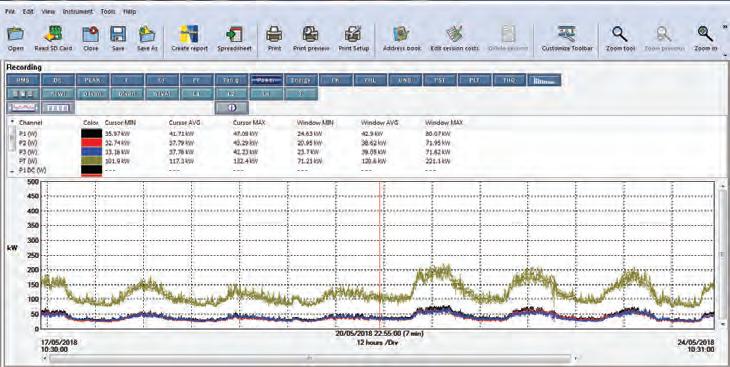Screen dimensions: 730x367
Task: Click the 221.1 kW Window MAX value
Action: (x=438, y=161)
